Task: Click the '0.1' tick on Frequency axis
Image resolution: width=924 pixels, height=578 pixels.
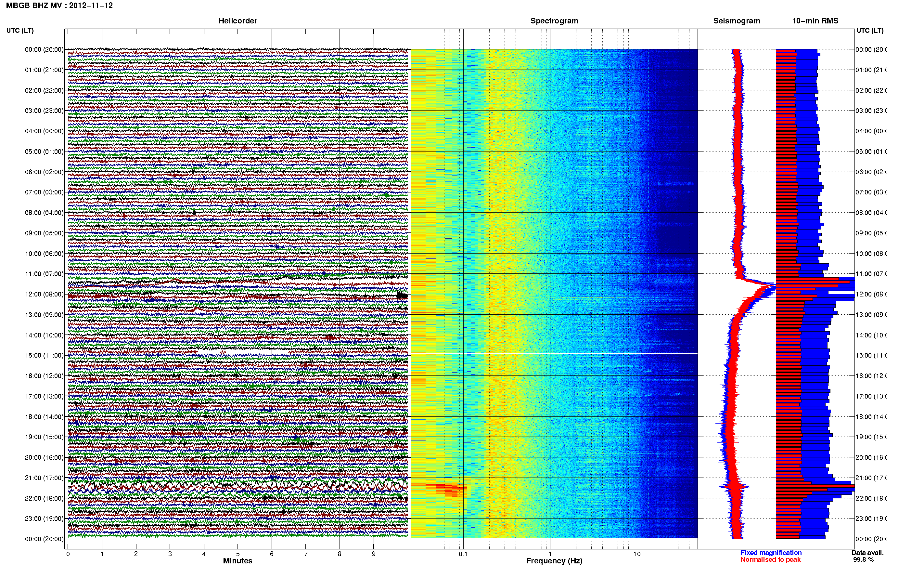Action: point(463,554)
